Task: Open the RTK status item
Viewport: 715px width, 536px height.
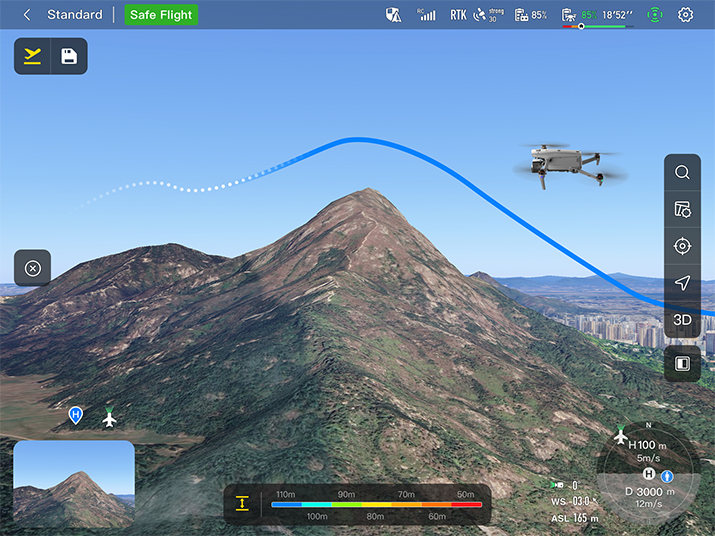Action: [x=458, y=15]
